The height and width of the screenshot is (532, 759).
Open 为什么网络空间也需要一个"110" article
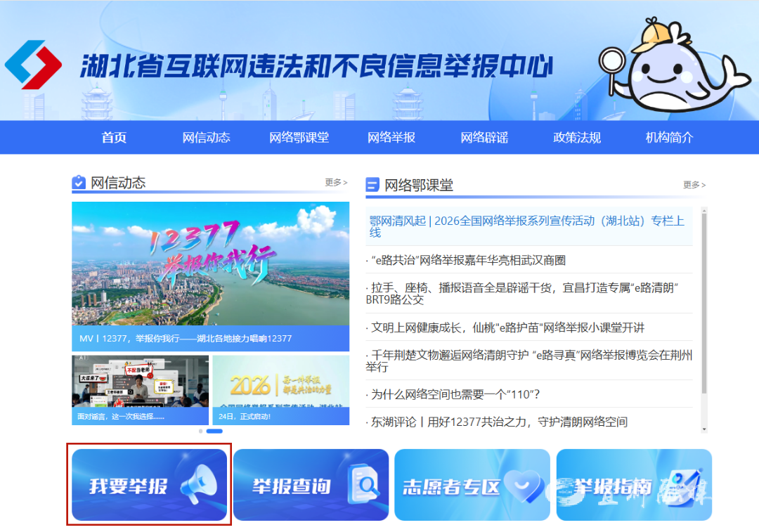point(455,394)
